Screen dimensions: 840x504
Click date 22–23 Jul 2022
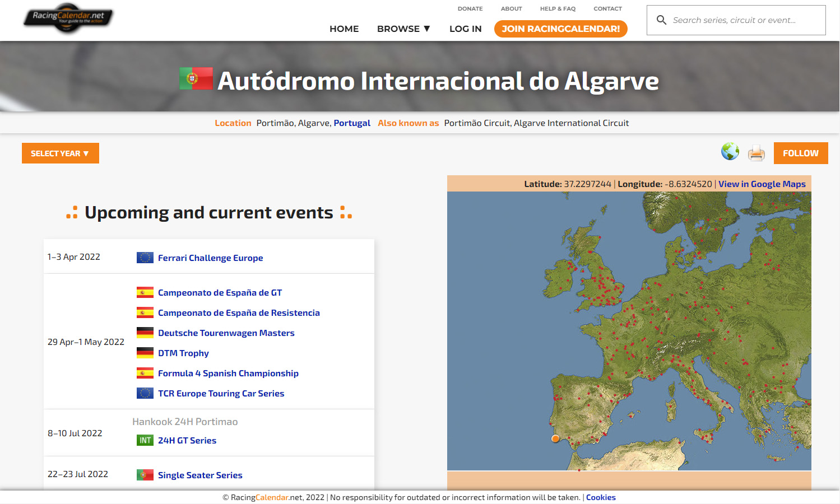pyautogui.click(x=78, y=474)
